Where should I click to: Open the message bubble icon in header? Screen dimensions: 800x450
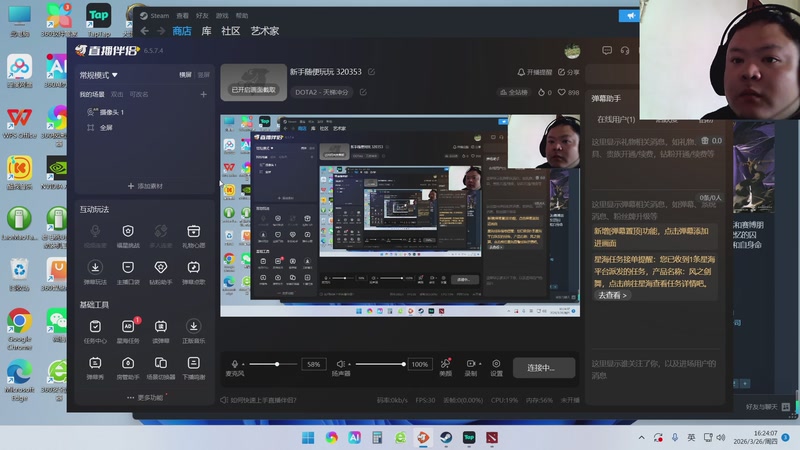tap(607, 51)
